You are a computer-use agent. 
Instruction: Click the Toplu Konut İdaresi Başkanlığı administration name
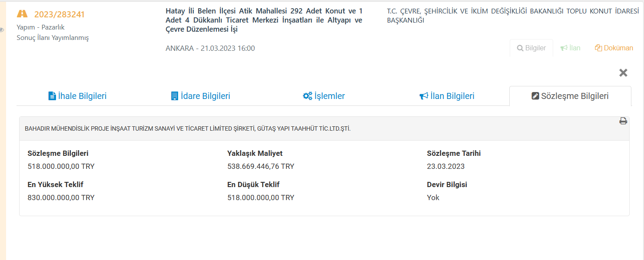tap(509, 16)
